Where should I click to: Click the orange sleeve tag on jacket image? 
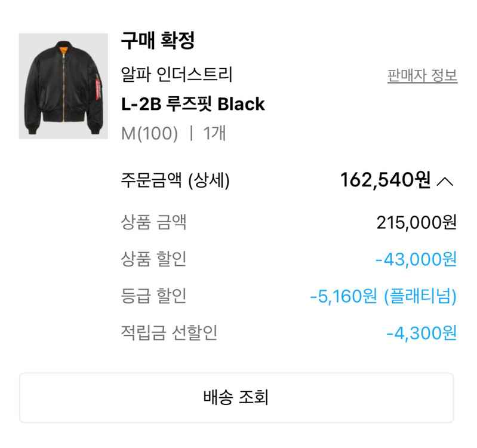(95, 87)
